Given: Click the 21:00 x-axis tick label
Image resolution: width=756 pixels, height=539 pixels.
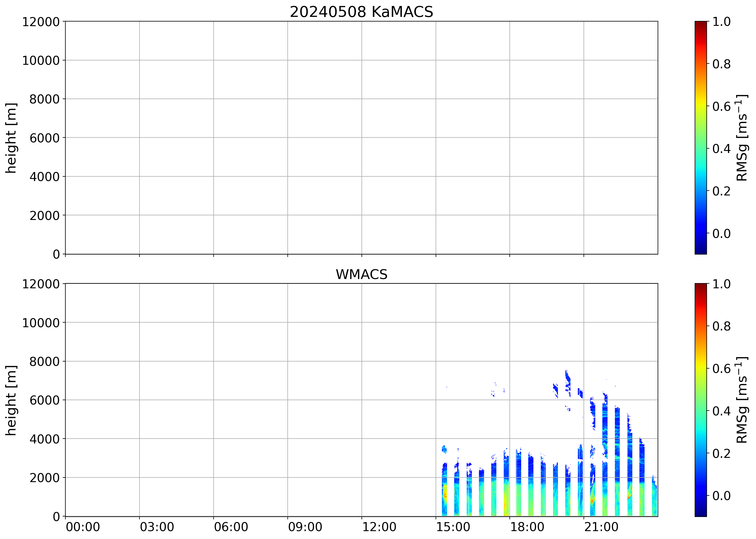Looking at the screenshot, I should pyautogui.click(x=601, y=527).
